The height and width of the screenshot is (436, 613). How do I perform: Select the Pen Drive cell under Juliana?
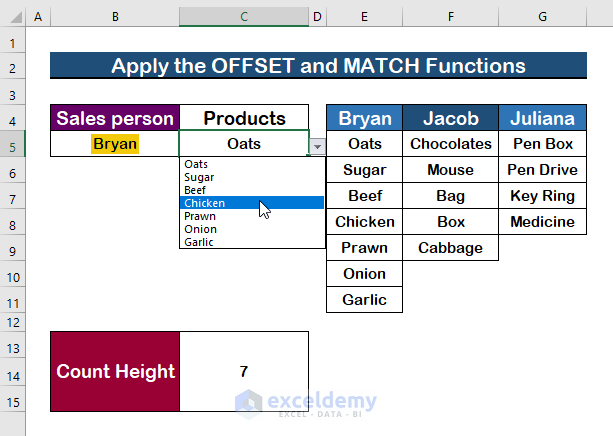tap(542, 170)
